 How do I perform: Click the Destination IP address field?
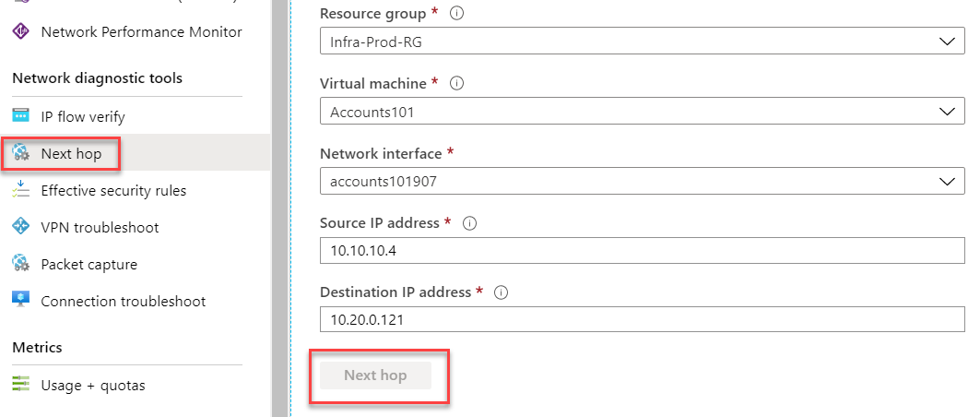click(x=642, y=319)
